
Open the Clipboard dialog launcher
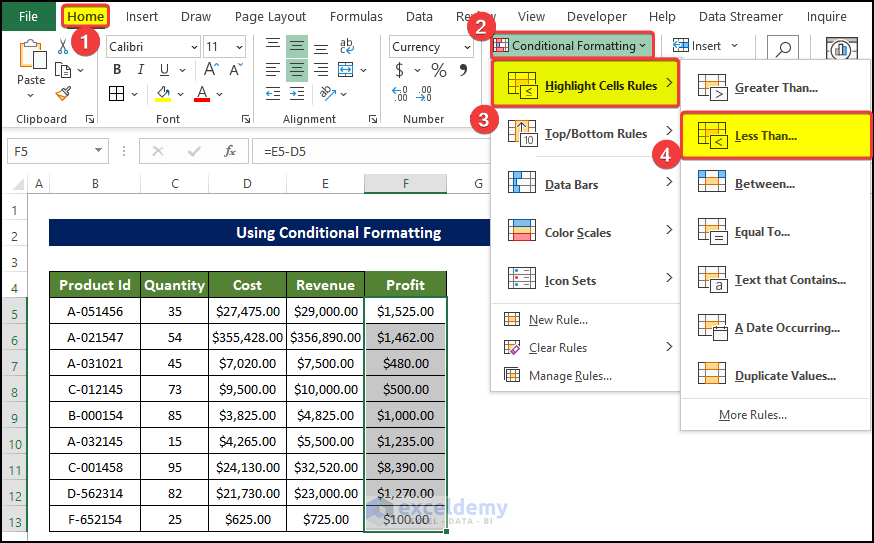point(89,119)
